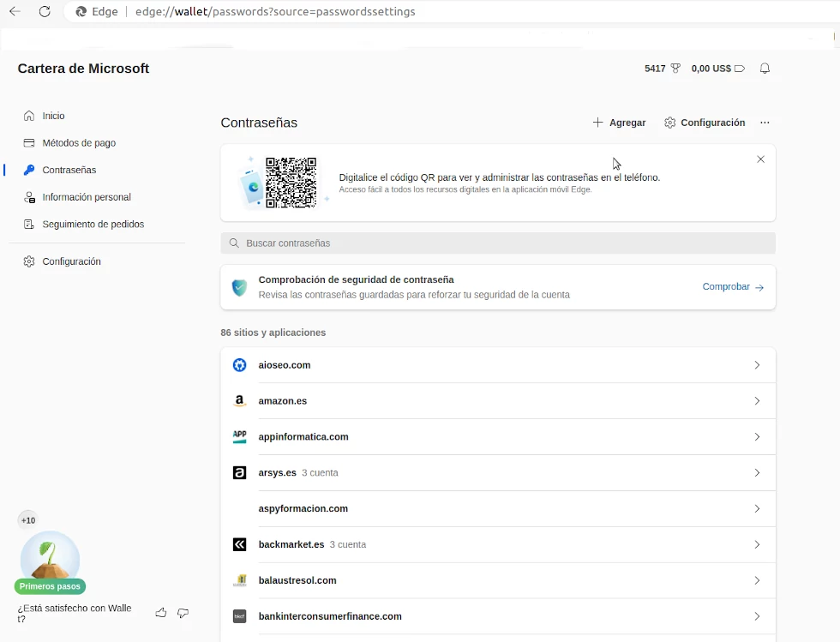This screenshot has width=840, height=642.
Task: Go back using browser back arrow
Action: click(15, 12)
